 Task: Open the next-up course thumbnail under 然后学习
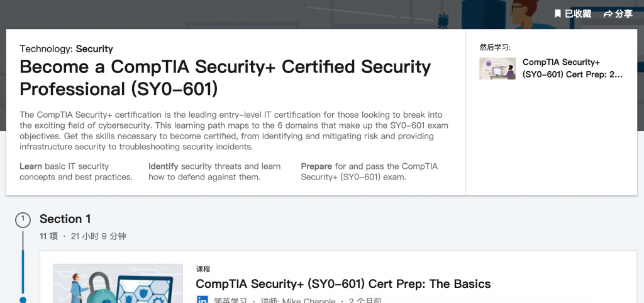[x=497, y=69]
